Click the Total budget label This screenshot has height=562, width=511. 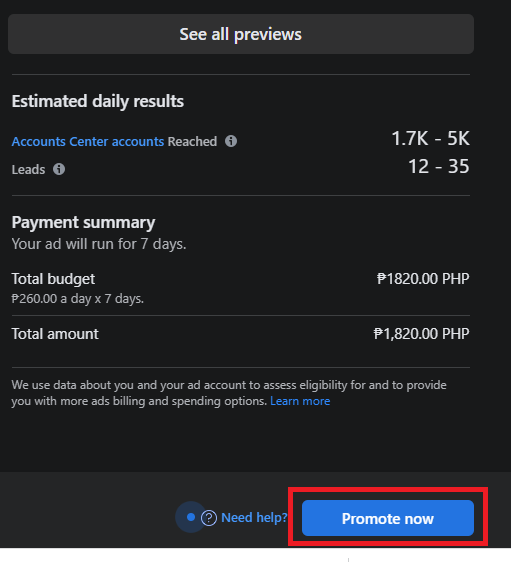click(53, 279)
